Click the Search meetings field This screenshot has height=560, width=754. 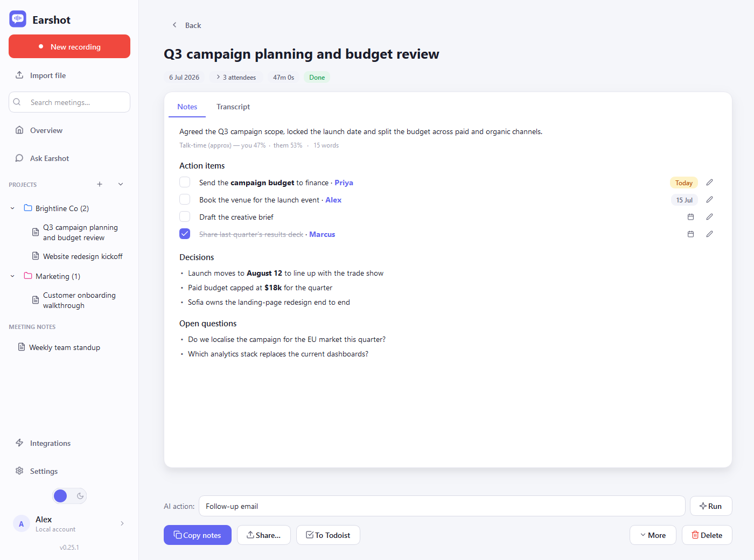tap(69, 102)
